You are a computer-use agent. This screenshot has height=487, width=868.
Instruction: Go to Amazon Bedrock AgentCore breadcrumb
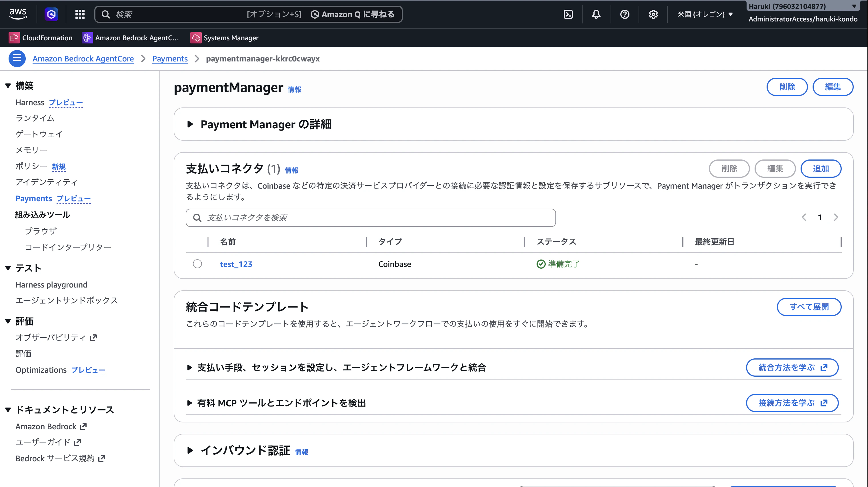83,59
